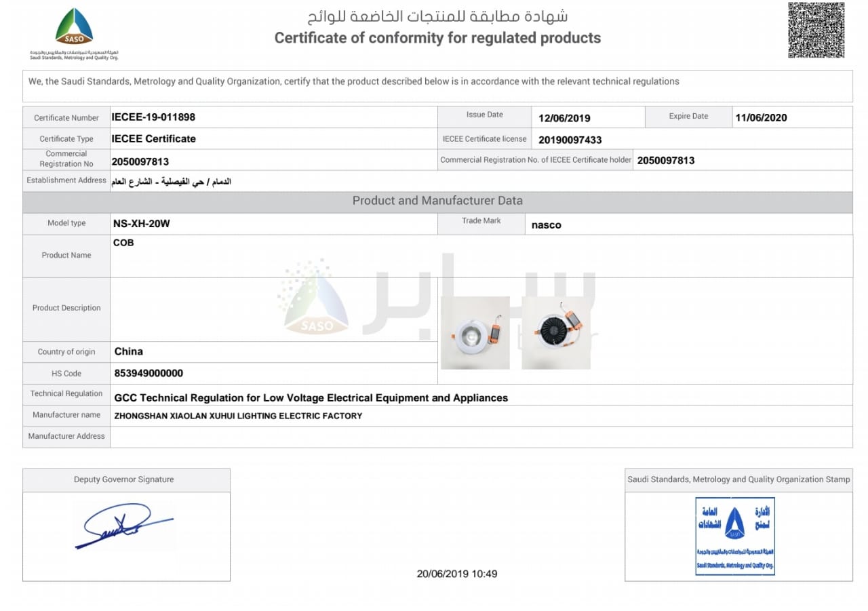Select the expire date 11/06/2020
Screen dimensions: 868x611
tap(761, 118)
